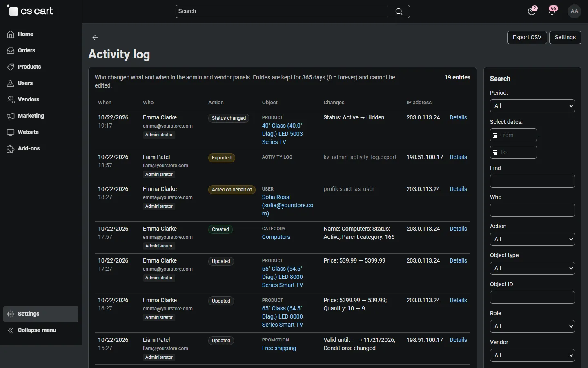Open Details for the 19:17 entry
The image size is (588, 368).
pos(458,117)
